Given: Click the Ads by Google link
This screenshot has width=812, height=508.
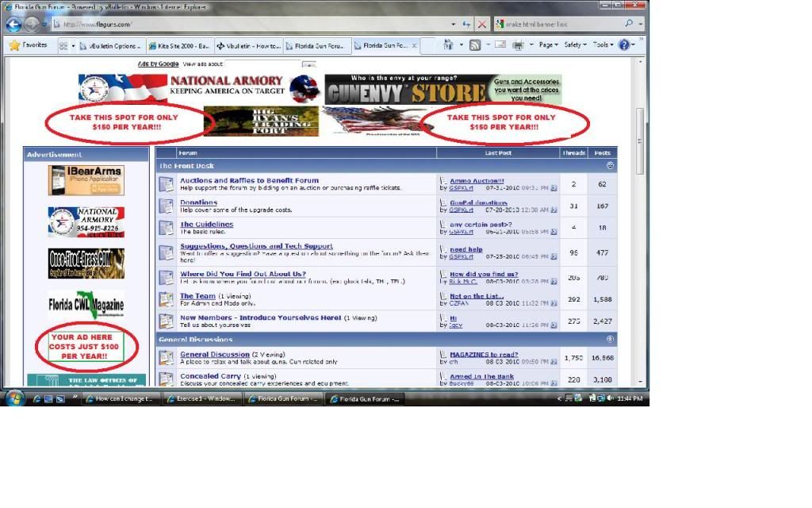Looking at the screenshot, I should coord(158,63).
